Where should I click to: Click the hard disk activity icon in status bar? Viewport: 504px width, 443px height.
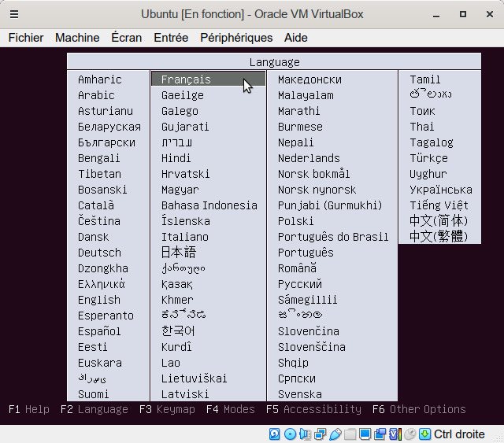tap(275, 434)
